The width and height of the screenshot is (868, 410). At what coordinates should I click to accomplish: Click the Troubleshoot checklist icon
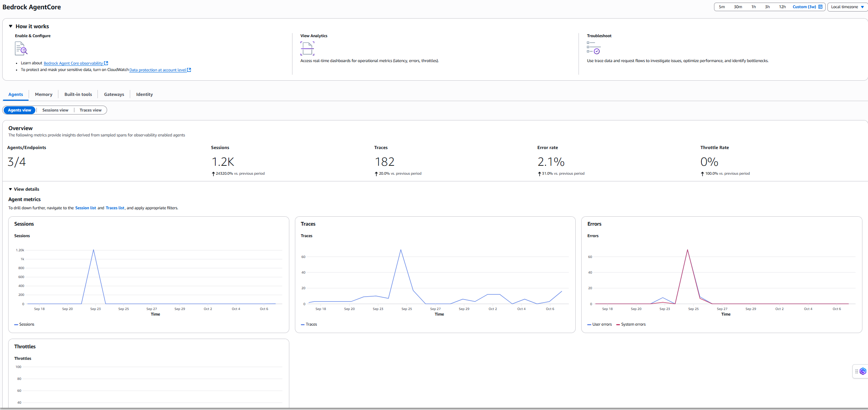tap(593, 48)
